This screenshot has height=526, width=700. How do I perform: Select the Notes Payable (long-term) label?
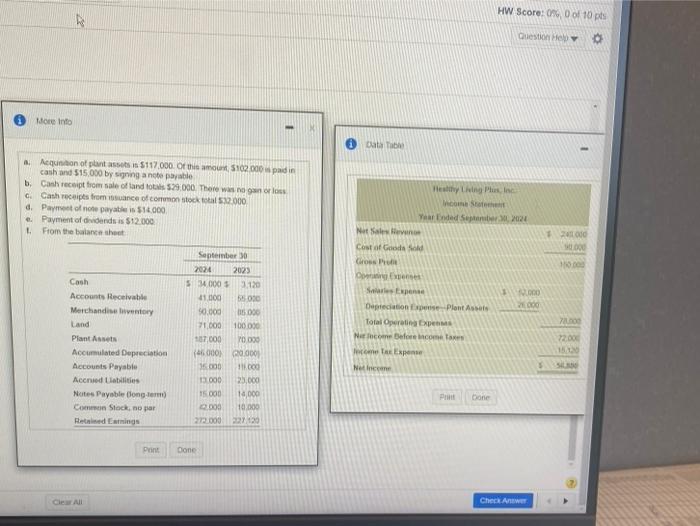(120, 394)
